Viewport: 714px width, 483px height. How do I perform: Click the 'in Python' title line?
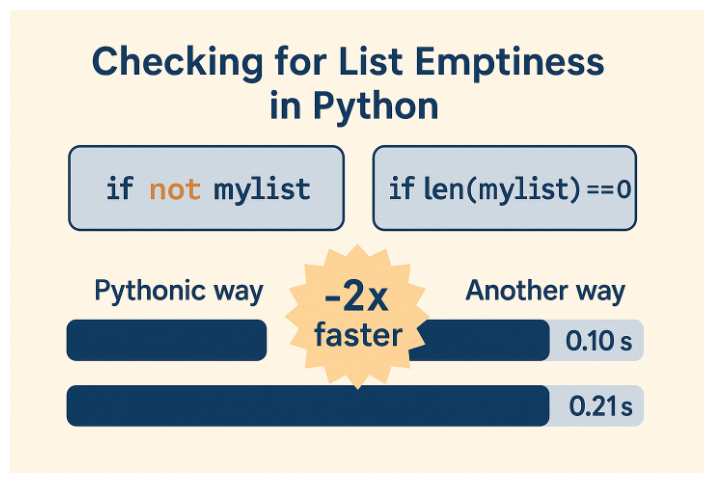[x=354, y=106]
